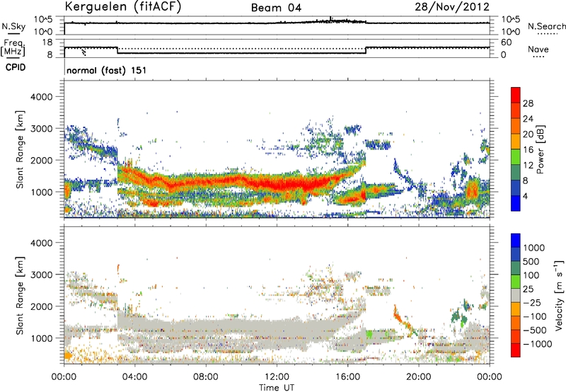The height and width of the screenshot is (392, 566).
Task: Click the '20:00' time tick label
Action: click(x=418, y=377)
